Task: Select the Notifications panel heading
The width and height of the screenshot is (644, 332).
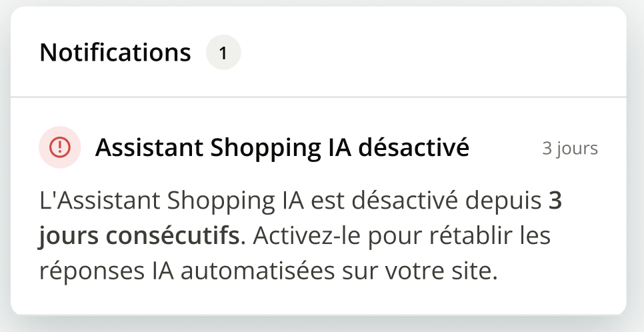Action: (x=115, y=53)
